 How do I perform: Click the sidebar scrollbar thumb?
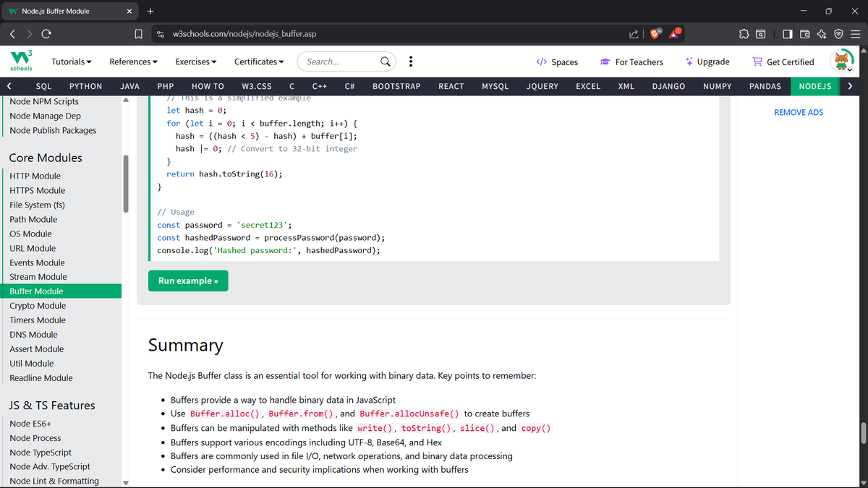coord(127,184)
